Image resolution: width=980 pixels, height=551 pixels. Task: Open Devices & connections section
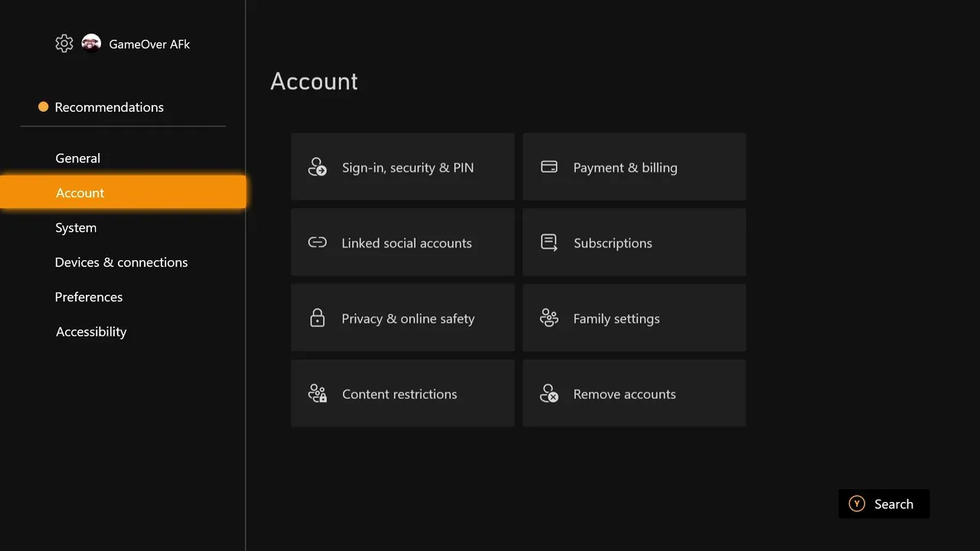121,262
